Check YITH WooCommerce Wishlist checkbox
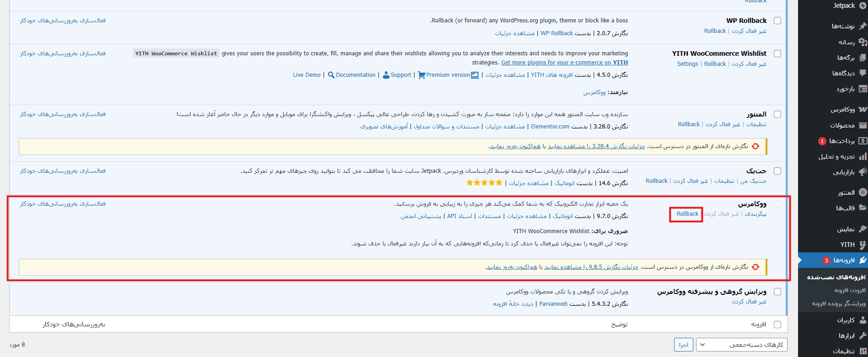This screenshot has height=357, width=868. pos(777,53)
